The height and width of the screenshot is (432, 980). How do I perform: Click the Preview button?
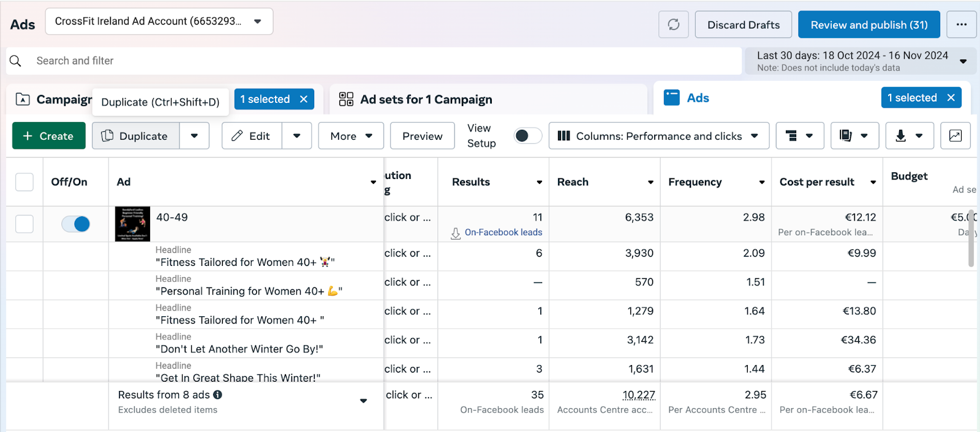click(x=422, y=135)
